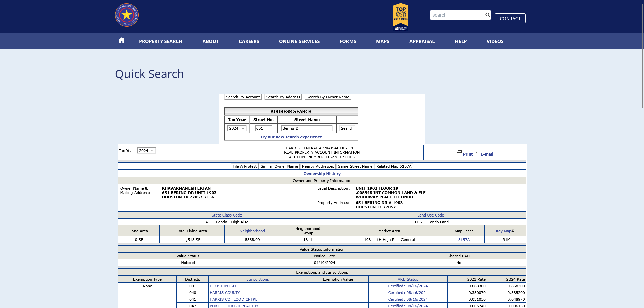Open Certified status for HOUSTON ISD
This screenshot has height=308, width=644.
point(408,286)
